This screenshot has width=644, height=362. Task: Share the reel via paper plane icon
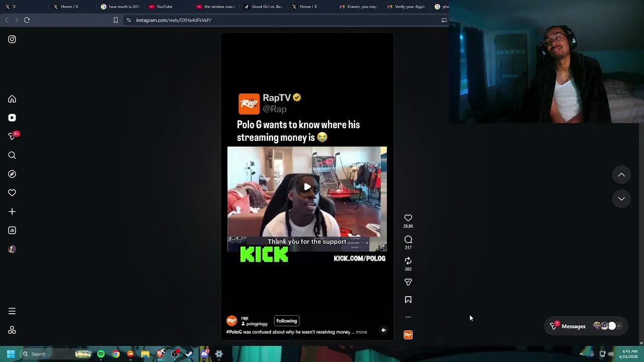[408, 282]
